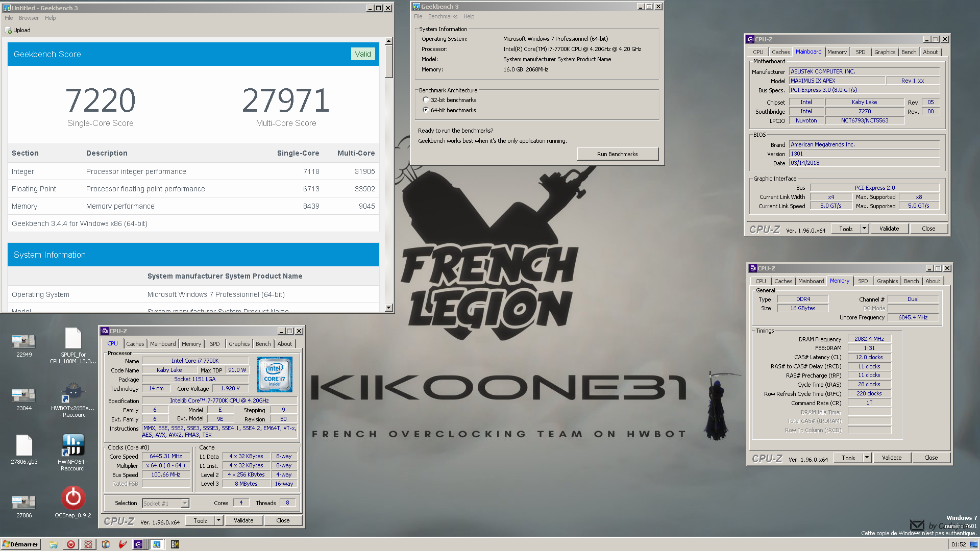Select the 32-bit benchmarks radio button
Screen dimensions: 980x551
[426, 100]
